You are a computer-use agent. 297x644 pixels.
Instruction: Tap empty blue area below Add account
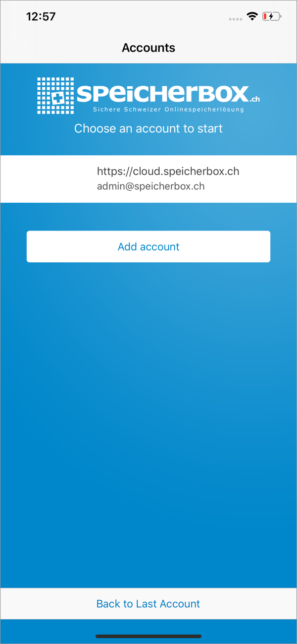point(148,421)
